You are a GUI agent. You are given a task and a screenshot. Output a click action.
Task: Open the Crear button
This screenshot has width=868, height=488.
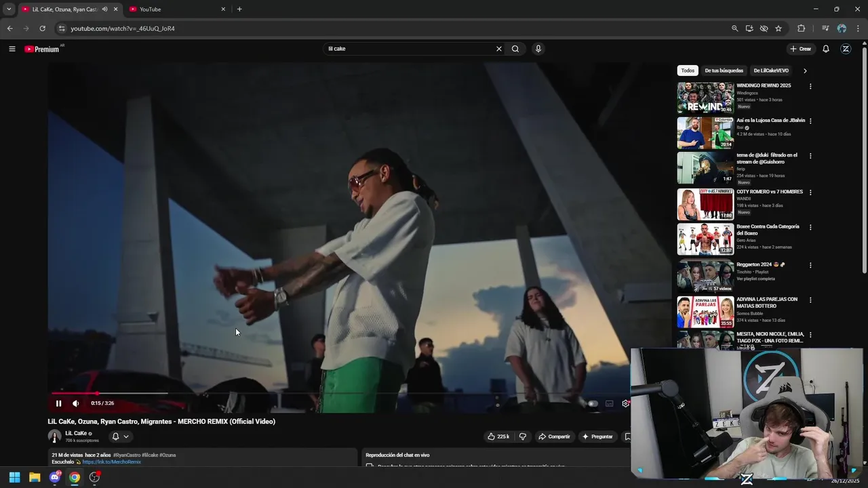click(800, 49)
